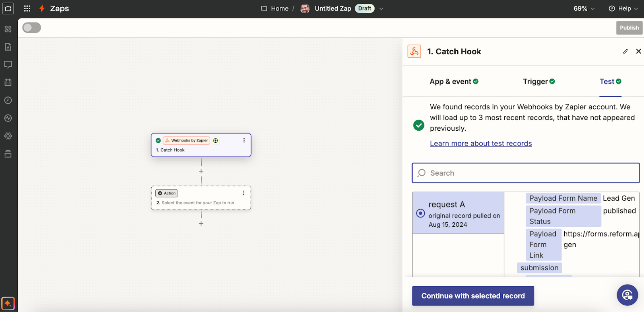Select the Action step card
This screenshot has width=644, height=312.
pyautogui.click(x=201, y=198)
